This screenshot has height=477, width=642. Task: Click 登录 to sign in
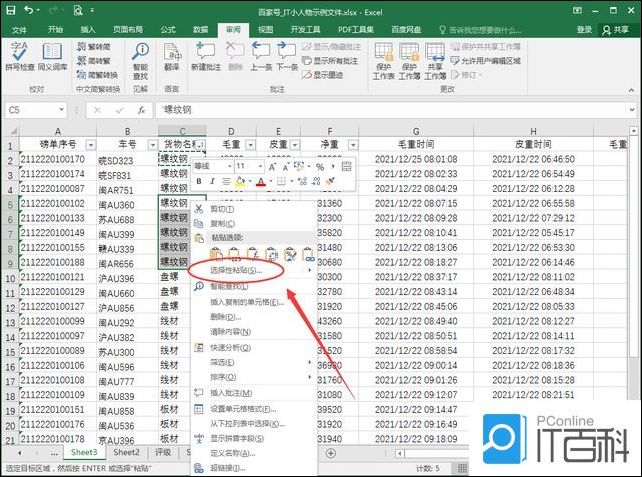point(584,29)
